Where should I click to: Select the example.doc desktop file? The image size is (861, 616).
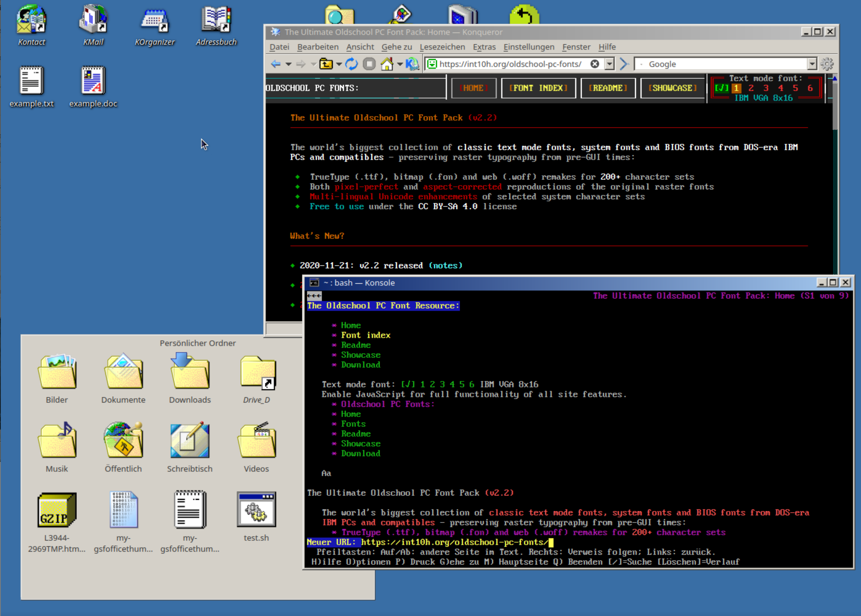(x=93, y=87)
